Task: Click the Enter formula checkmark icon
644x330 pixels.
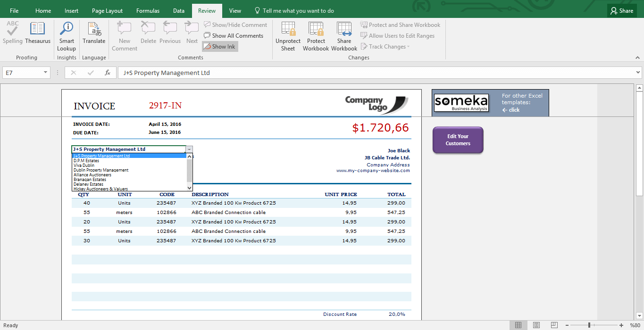Action: [91, 73]
